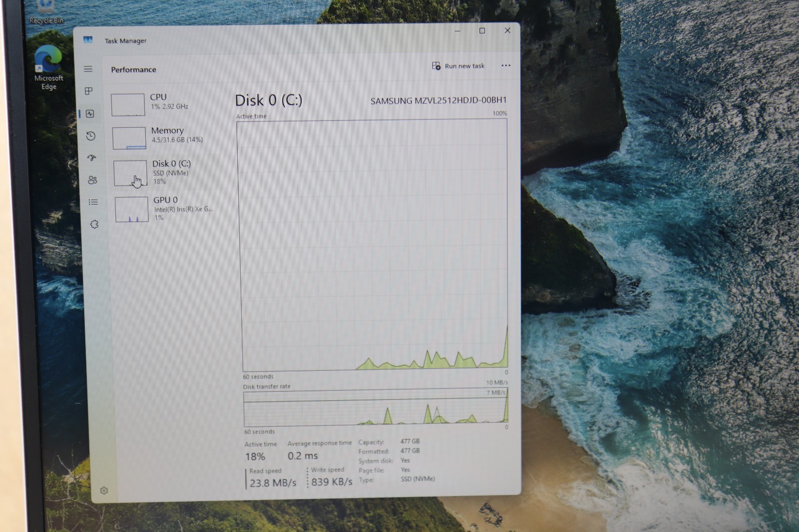Click the 'Page file:' label
The image size is (799, 532).
tap(371, 471)
